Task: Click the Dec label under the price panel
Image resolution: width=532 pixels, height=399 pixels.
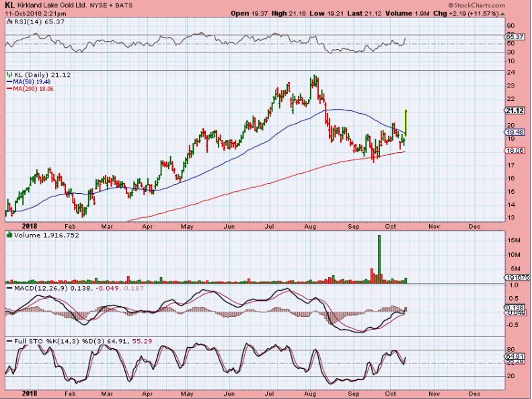Action: pyautogui.click(x=474, y=226)
